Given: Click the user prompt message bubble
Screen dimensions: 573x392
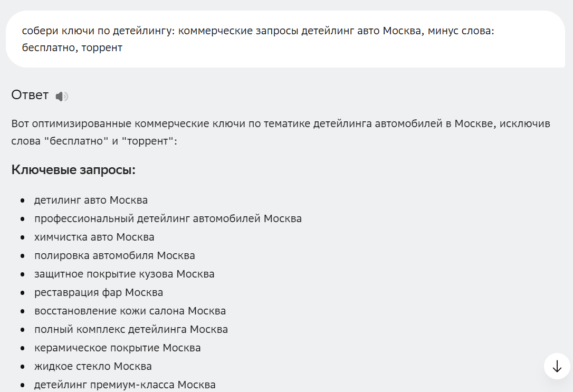Looking at the screenshot, I should click(x=285, y=39).
